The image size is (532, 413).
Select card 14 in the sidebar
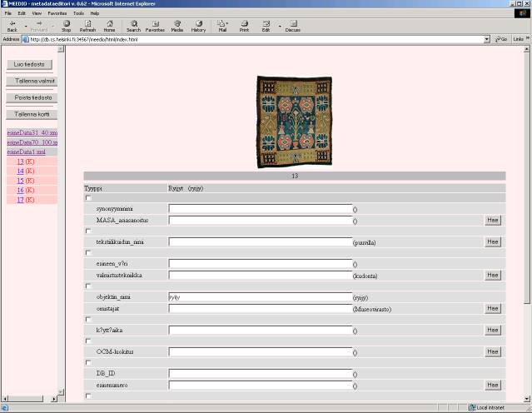point(20,171)
